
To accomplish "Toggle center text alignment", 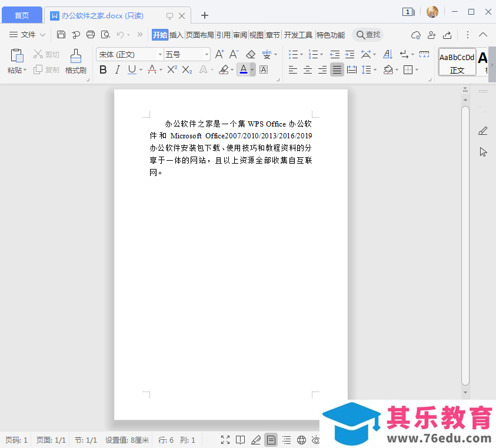I will point(308,69).
